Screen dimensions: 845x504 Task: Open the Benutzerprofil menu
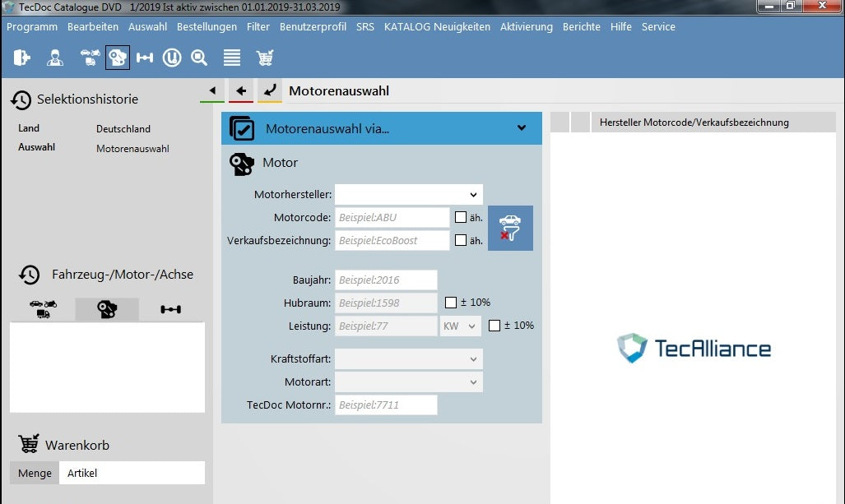(313, 27)
